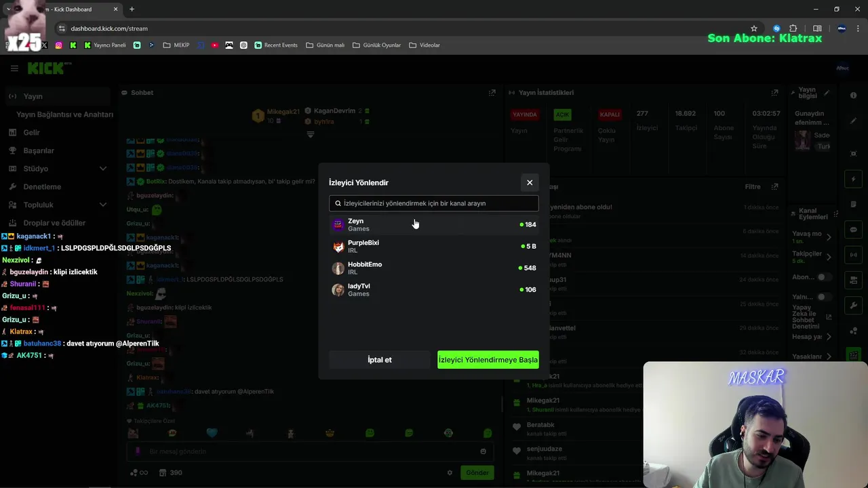
Task: Pop out the Yayın İstatistikleri panel
Action: pyautogui.click(x=774, y=93)
